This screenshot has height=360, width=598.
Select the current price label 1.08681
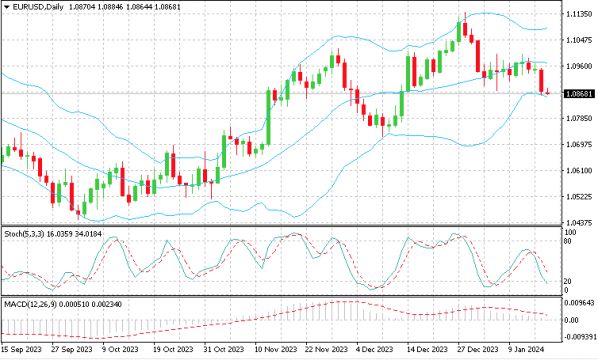[579, 93]
